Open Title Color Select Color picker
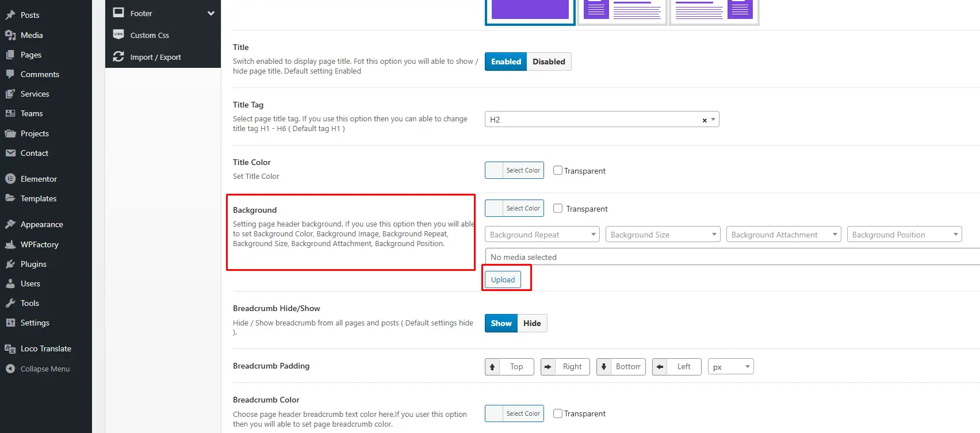 pos(514,170)
